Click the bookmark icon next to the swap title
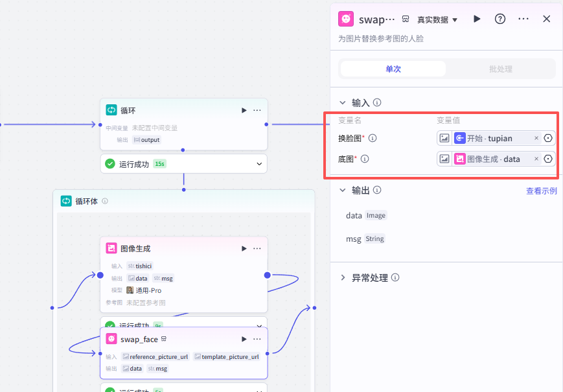 click(407, 19)
